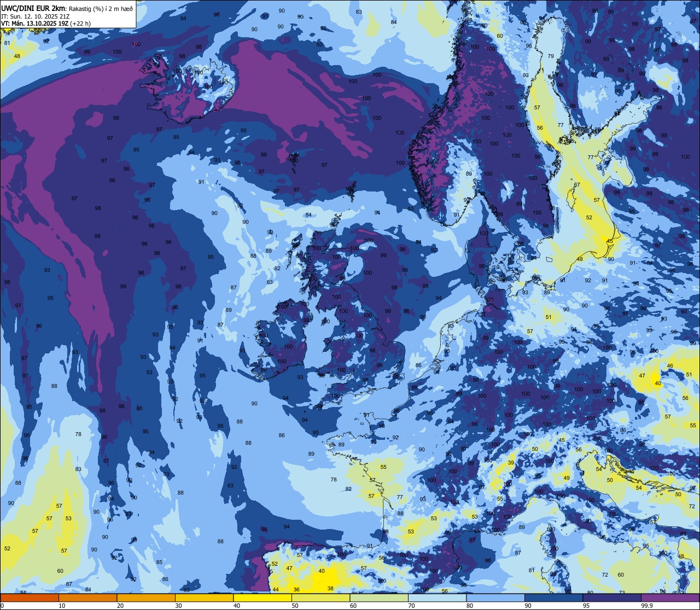Click the '38' humidity value in Spain
700x610 pixels.
point(330,588)
